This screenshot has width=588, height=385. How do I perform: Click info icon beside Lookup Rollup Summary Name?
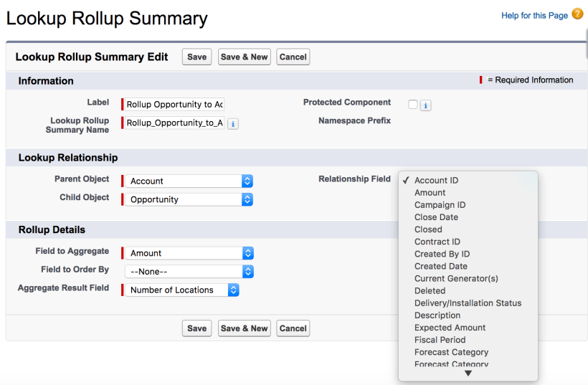pyautogui.click(x=233, y=123)
